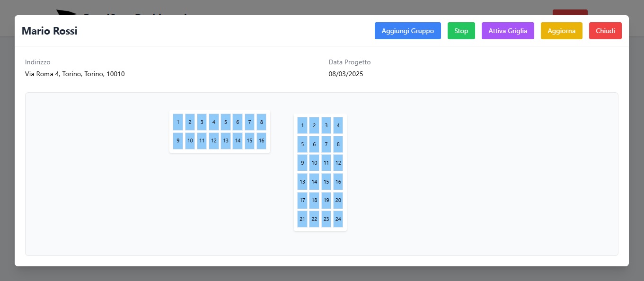Select panel 21 in the right group
Image resolution: width=644 pixels, height=281 pixels.
pos(302,219)
